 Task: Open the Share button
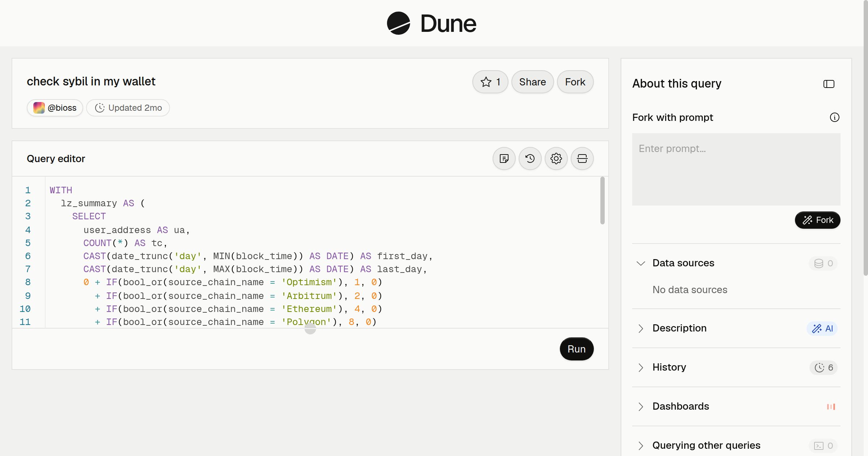coord(532,82)
